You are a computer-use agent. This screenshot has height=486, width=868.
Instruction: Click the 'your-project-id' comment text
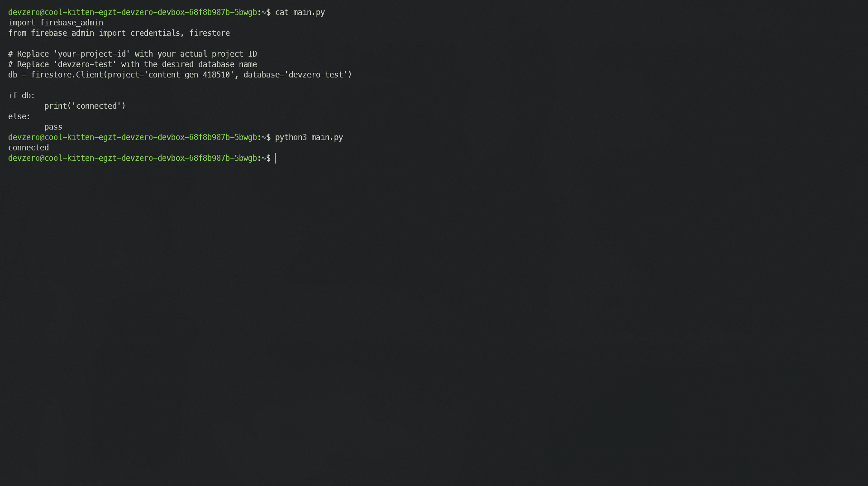click(91, 54)
